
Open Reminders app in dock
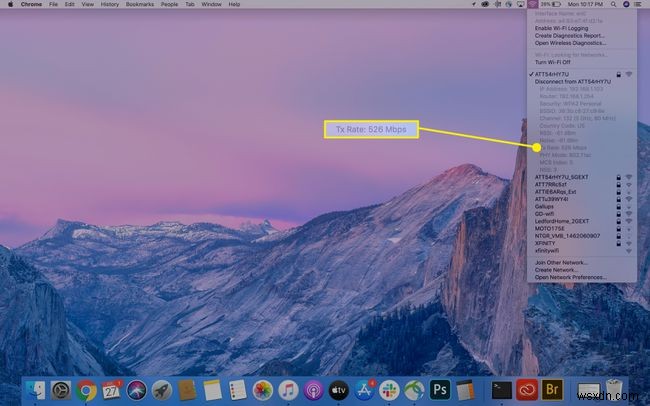coord(238,390)
